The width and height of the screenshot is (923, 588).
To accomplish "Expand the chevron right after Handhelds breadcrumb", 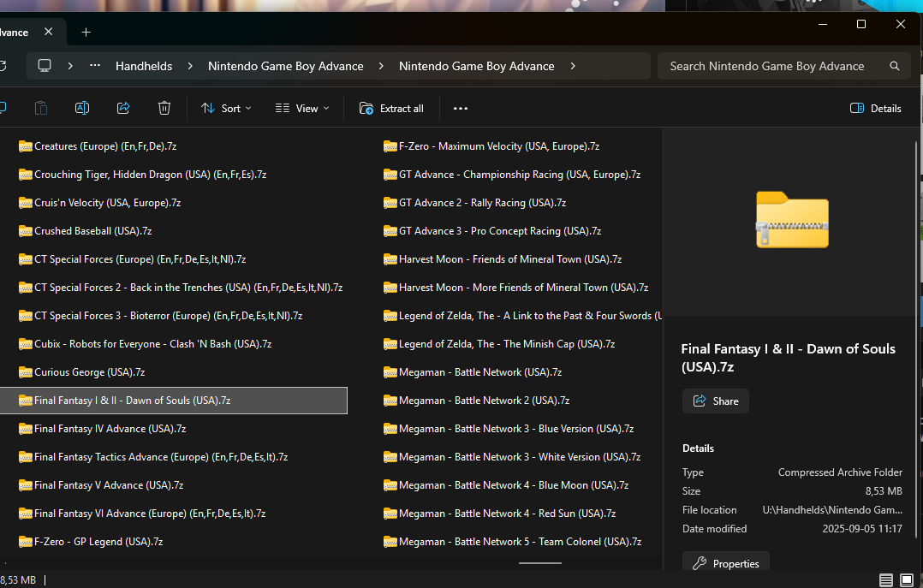I will coord(189,66).
